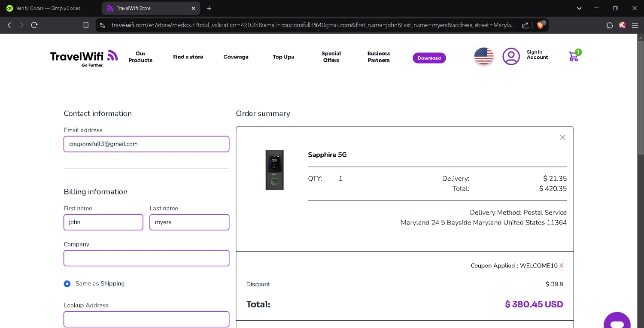Screen dimensions: 644x328
Task: Open the tab search dropdown arrow
Action: 579,8
